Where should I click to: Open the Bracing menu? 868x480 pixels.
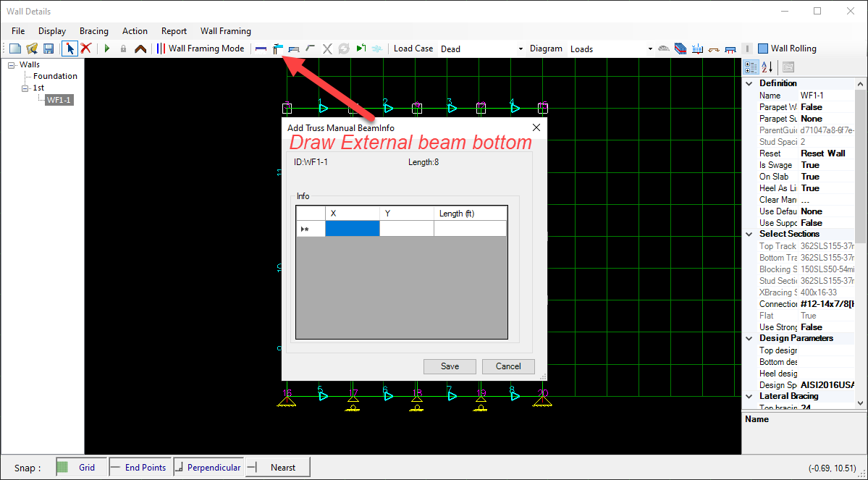click(94, 31)
